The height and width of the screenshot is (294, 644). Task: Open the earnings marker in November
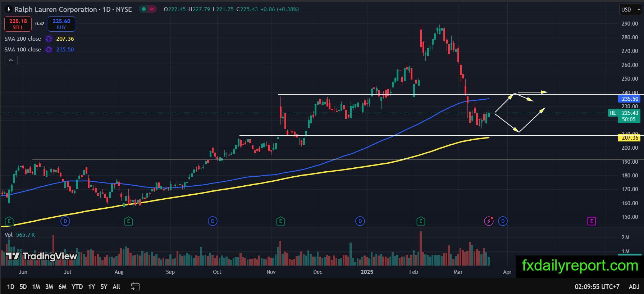(280, 221)
